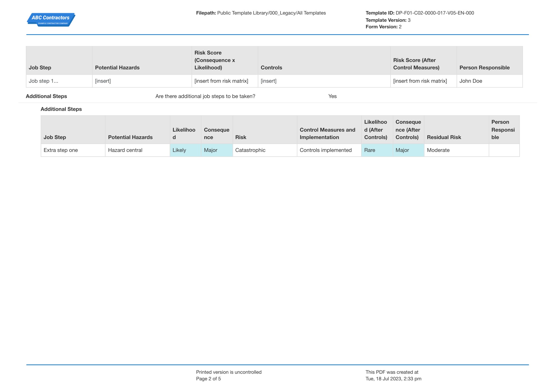Select the Rare likelihood after controls cell
The height and width of the screenshot is (392, 555).
click(377, 150)
